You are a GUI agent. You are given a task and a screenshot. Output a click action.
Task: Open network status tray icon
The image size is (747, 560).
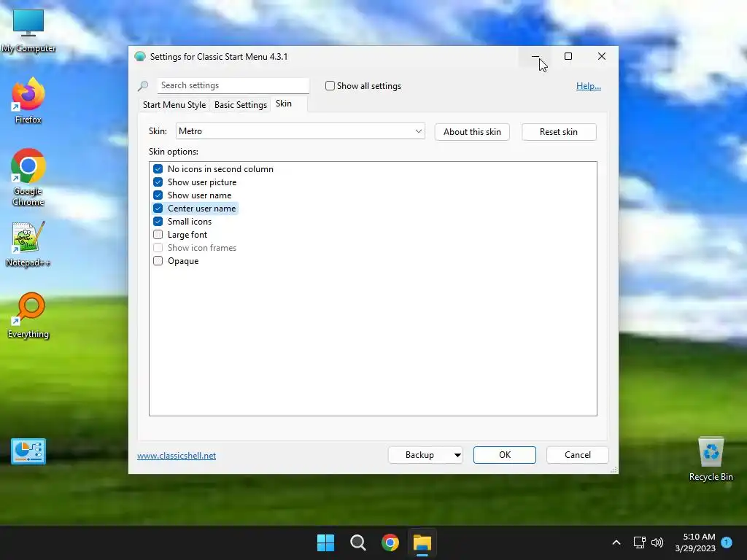click(x=639, y=542)
